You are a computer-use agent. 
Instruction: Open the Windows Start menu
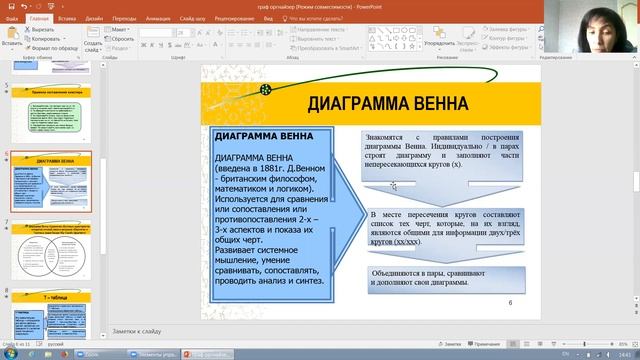pyautogui.click(x=10, y=354)
